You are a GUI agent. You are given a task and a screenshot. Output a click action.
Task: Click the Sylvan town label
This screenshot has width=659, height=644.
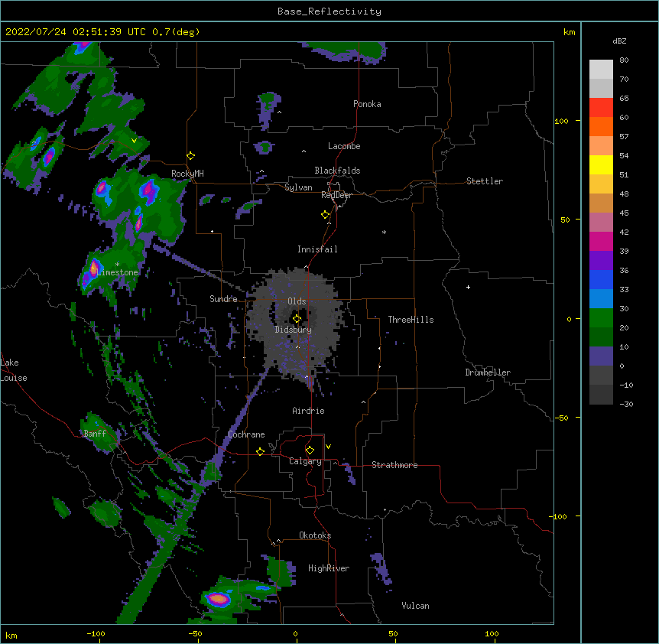(298, 187)
